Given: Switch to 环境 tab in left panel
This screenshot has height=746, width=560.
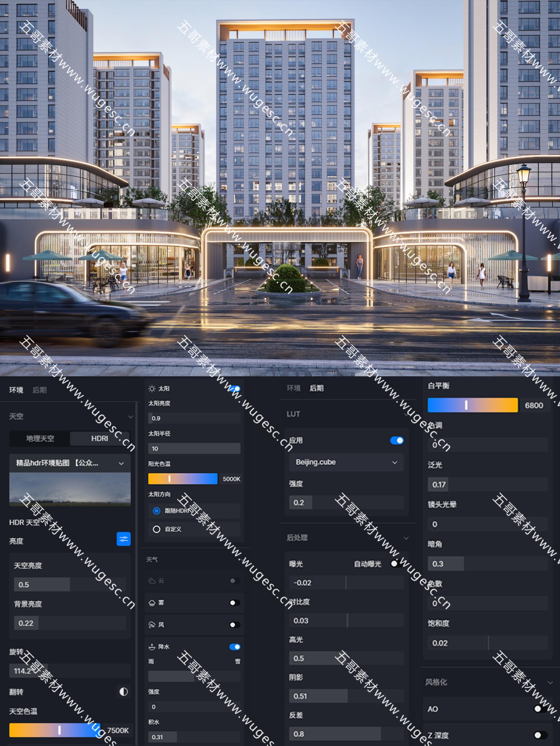Looking at the screenshot, I should click(16, 390).
